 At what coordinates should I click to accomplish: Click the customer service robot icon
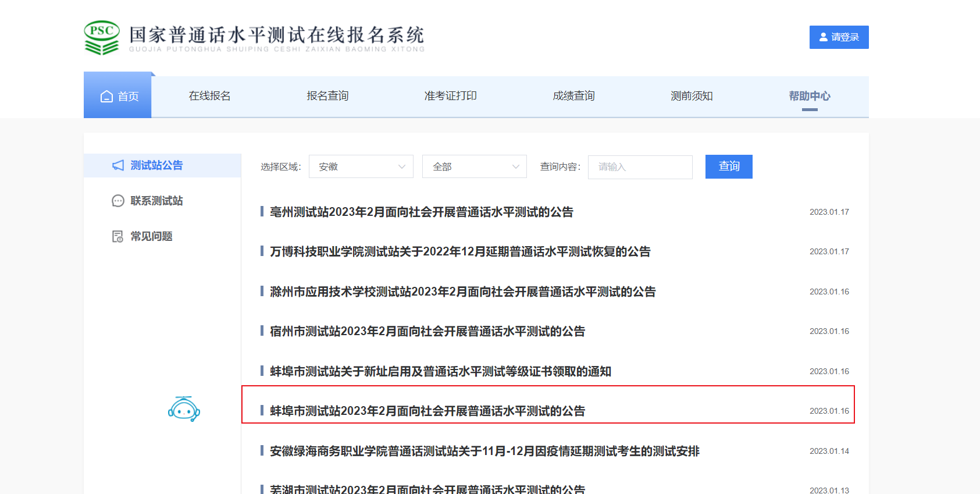184,410
